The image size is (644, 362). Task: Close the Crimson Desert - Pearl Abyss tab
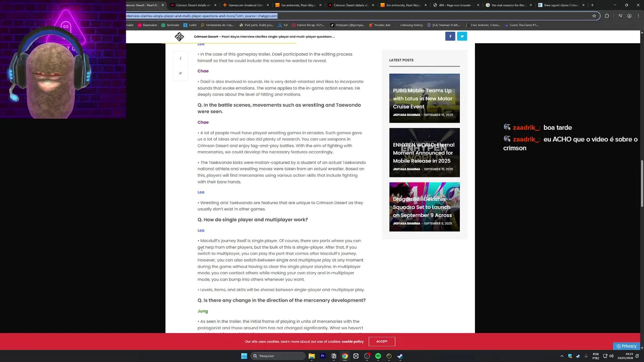163,5
